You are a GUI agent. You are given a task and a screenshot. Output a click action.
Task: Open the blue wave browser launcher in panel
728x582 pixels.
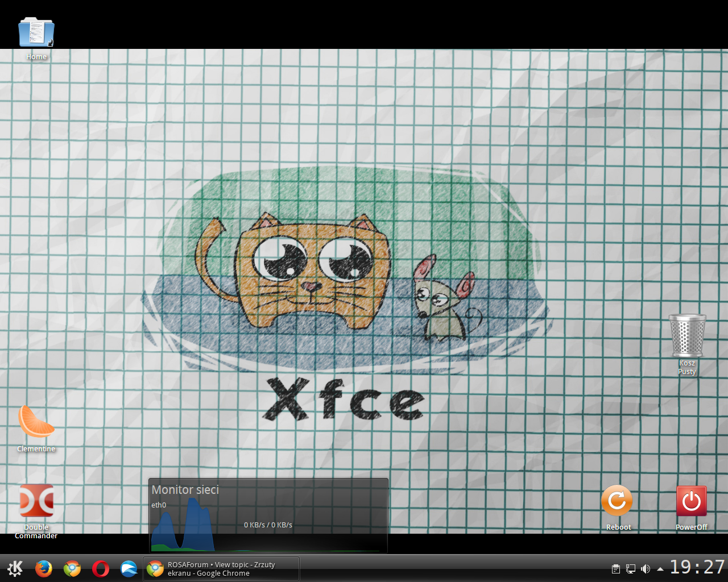[x=129, y=568]
